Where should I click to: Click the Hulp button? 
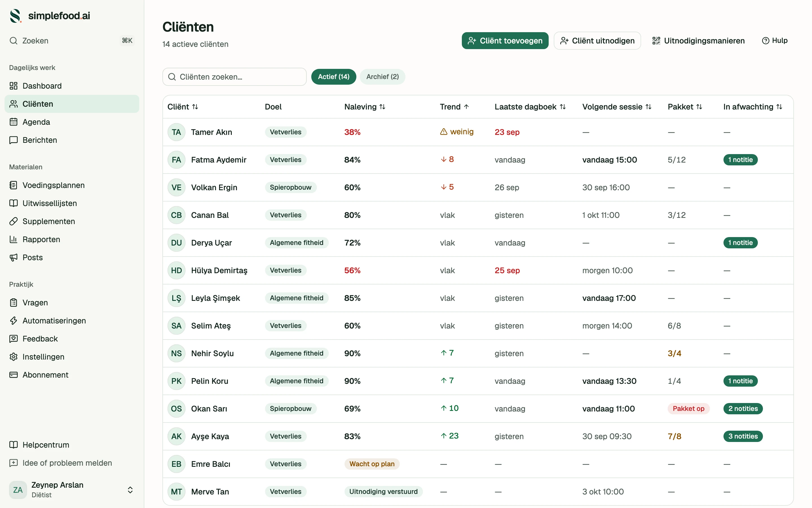click(x=775, y=41)
